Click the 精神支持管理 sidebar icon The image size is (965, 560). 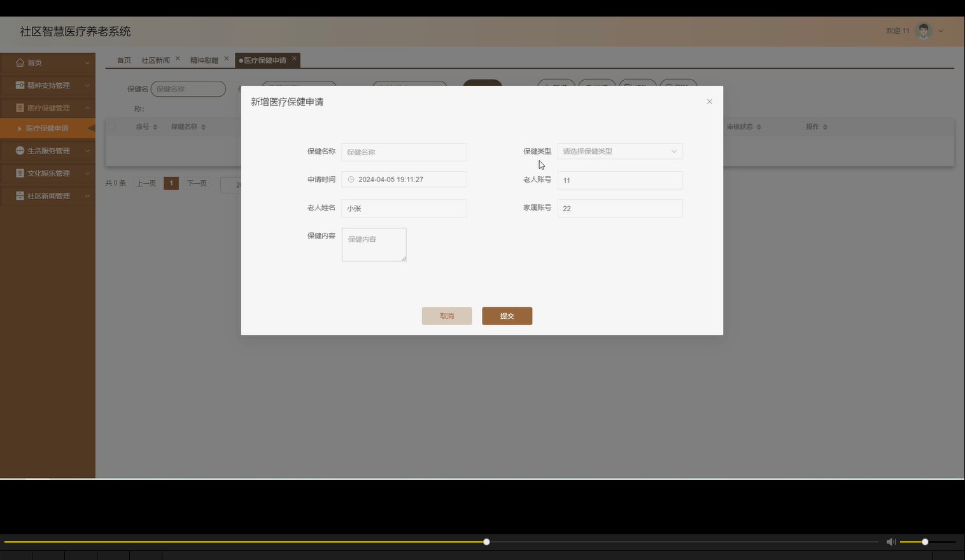tap(20, 85)
